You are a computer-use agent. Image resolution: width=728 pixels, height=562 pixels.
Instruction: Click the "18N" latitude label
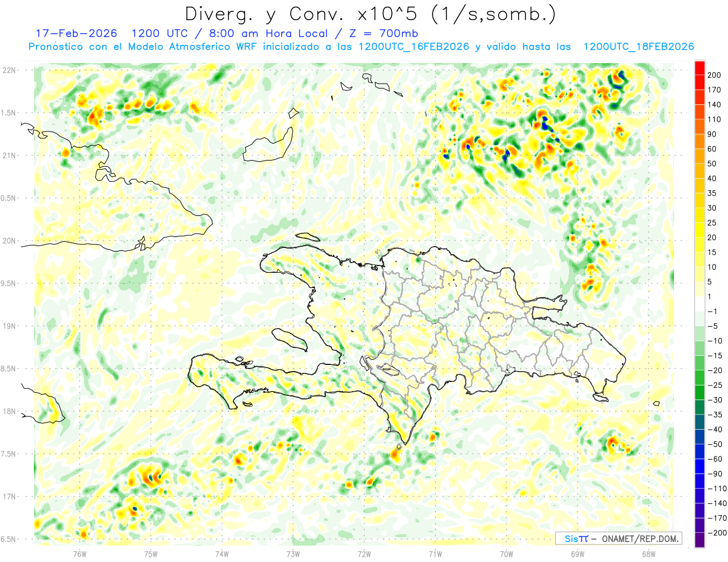click(x=10, y=412)
